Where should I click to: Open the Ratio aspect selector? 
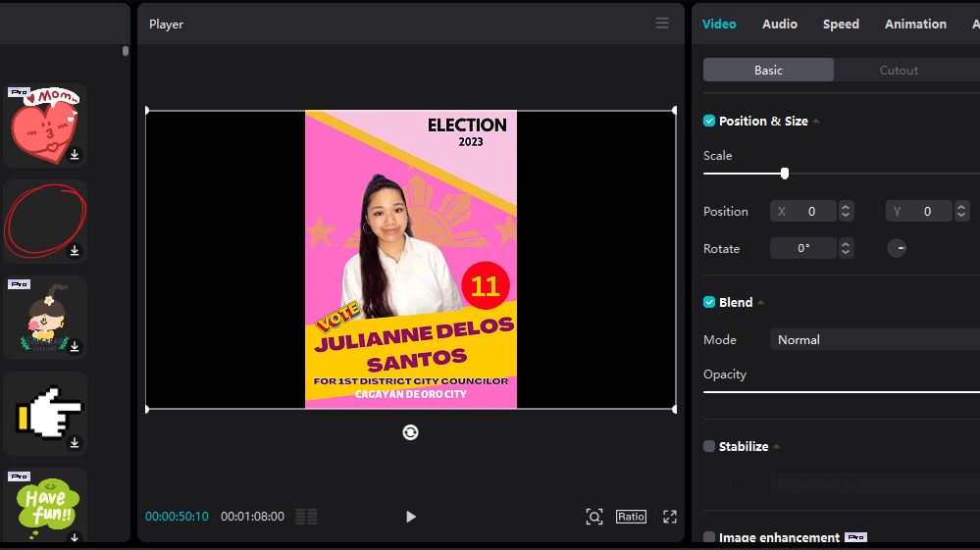click(631, 517)
